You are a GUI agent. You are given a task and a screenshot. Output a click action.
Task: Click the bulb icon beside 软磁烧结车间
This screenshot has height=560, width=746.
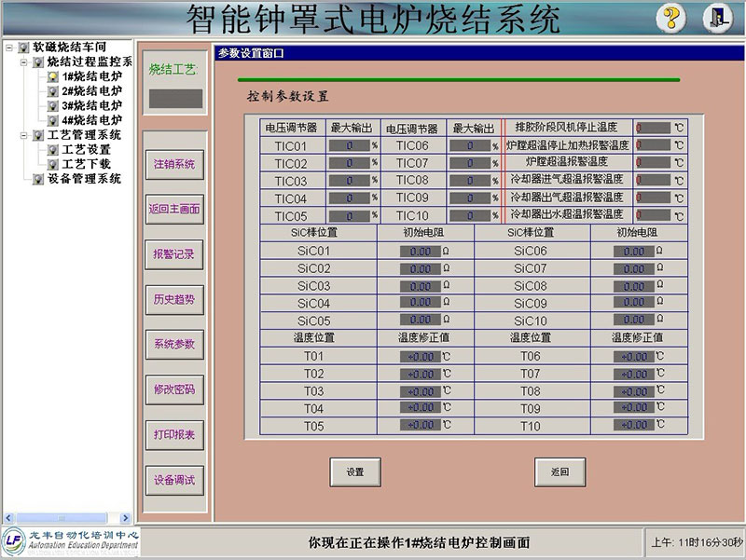tap(23, 47)
